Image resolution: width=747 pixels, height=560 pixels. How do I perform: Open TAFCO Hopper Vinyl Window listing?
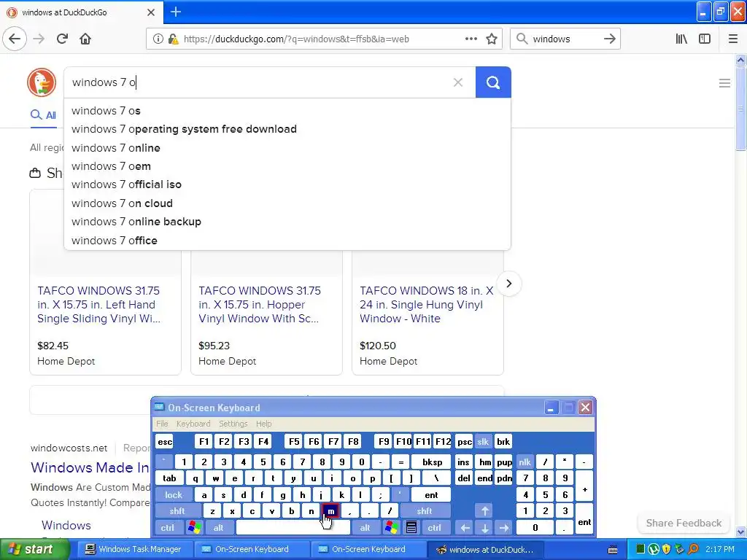[x=260, y=305]
